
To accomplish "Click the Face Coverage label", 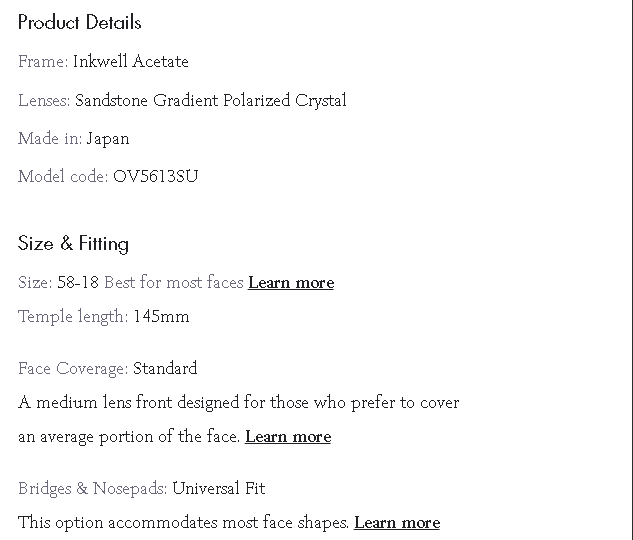I will click(x=73, y=369).
